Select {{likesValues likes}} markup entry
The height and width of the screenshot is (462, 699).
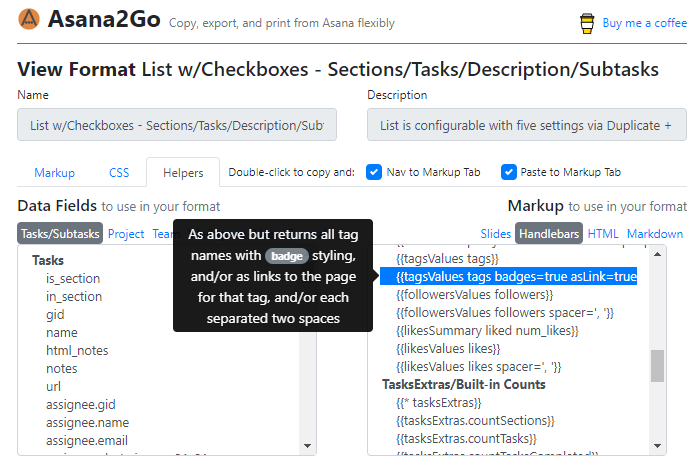point(448,349)
